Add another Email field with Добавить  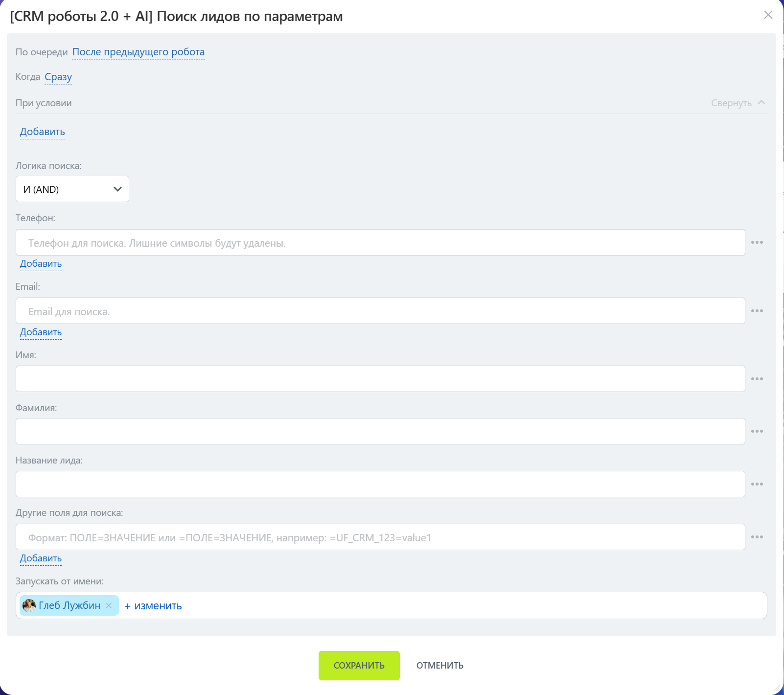(41, 332)
